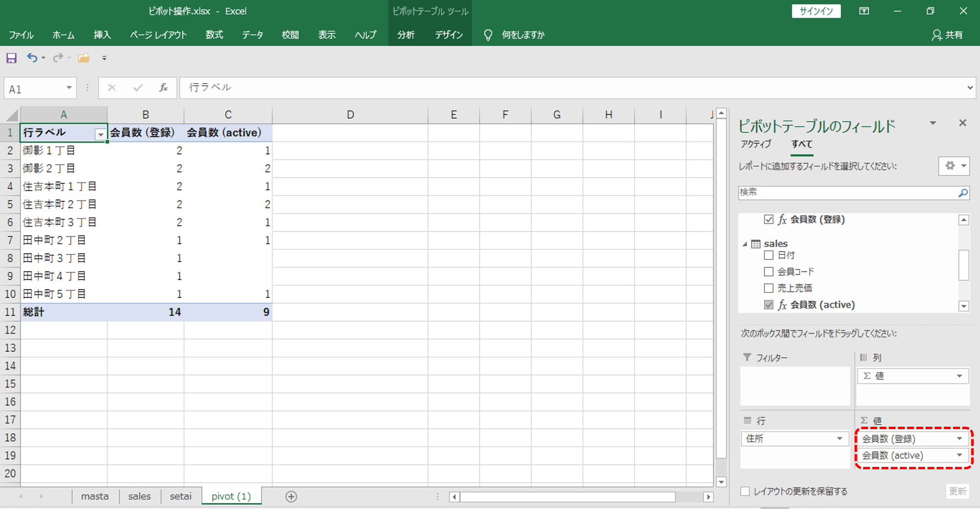This screenshot has width=980, height=509.
Task: Switch to the ホーム ribbon tab
Action: coord(64,35)
